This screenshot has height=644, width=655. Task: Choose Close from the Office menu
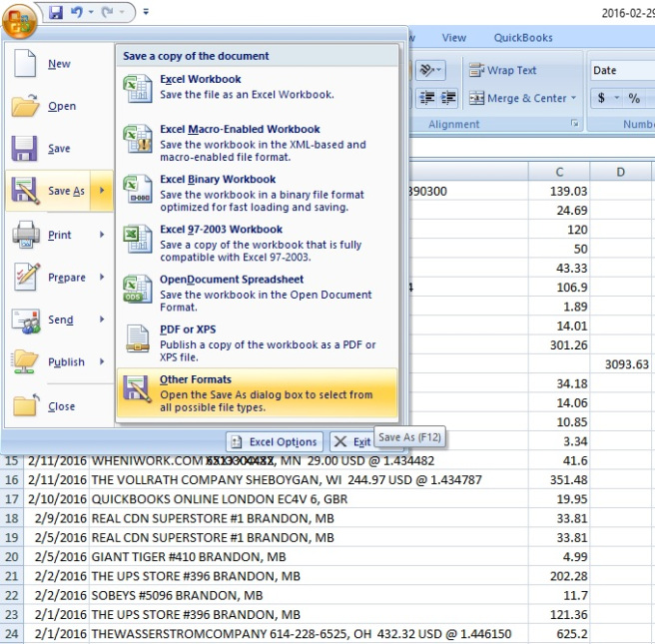click(x=59, y=406)
